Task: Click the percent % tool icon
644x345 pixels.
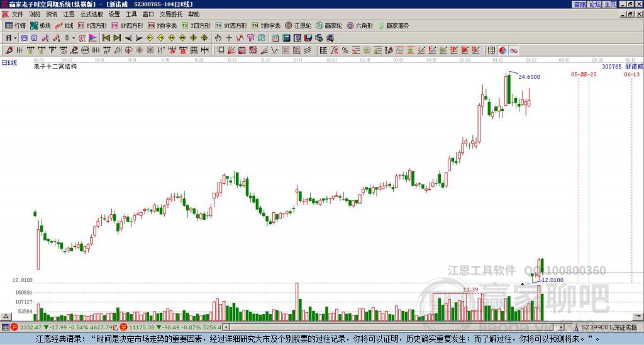Action: click(345, 50)
